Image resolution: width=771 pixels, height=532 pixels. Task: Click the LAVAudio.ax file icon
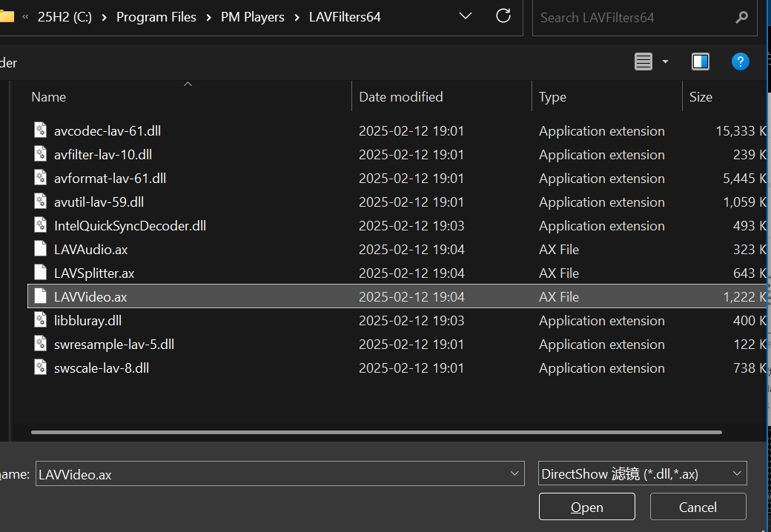click(x=40, y=248)
